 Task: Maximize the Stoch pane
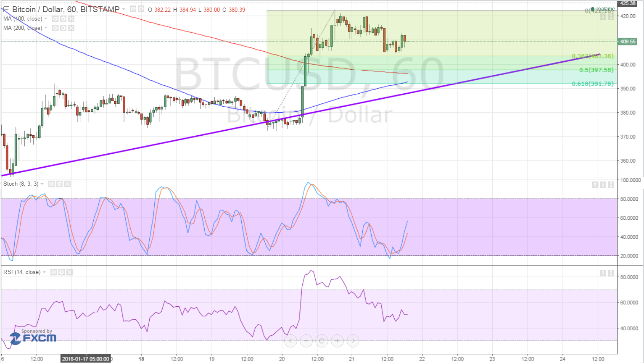tap(611, 185)
